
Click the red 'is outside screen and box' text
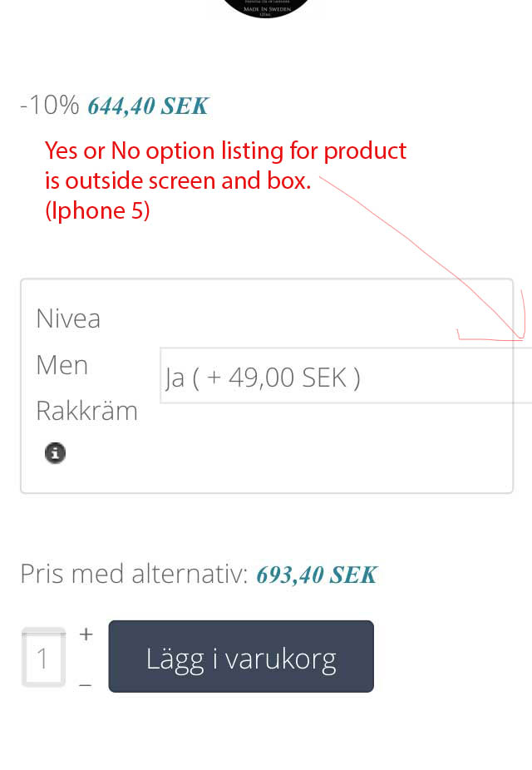coord(177,181)
